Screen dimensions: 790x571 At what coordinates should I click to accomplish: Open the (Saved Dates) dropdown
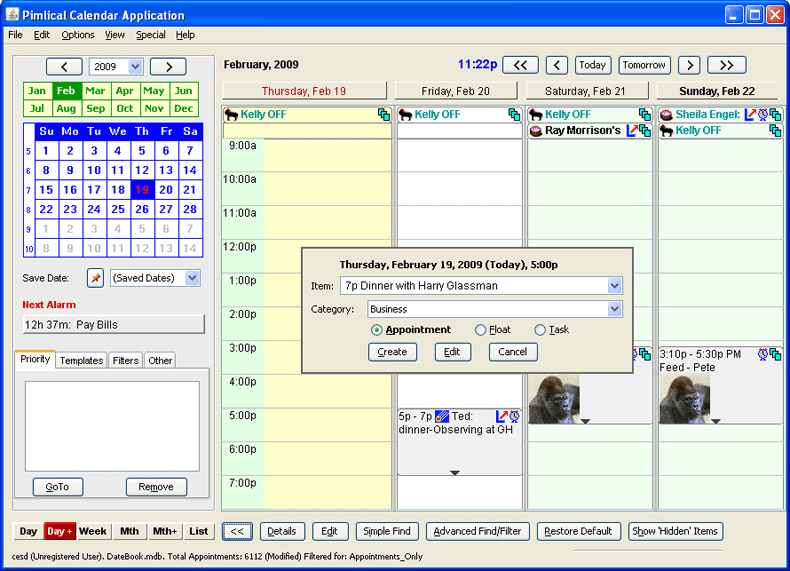click(192, 278)
